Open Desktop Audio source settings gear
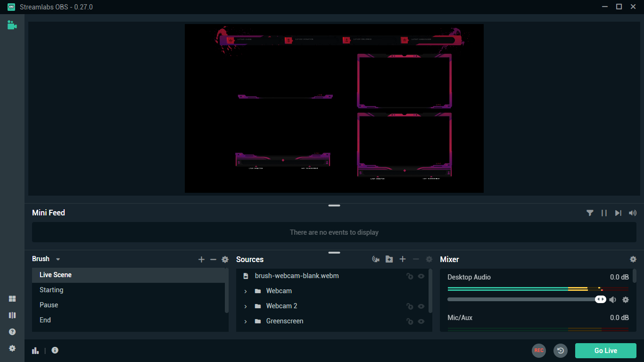 626,299
